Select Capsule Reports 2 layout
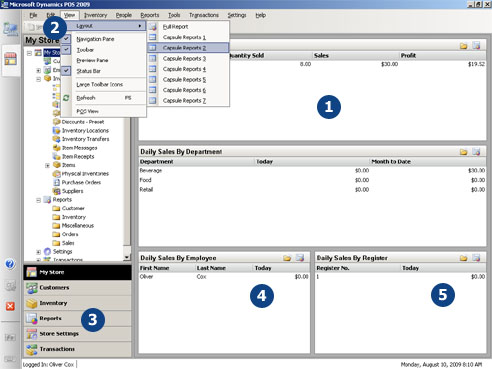 coord(188,48)
